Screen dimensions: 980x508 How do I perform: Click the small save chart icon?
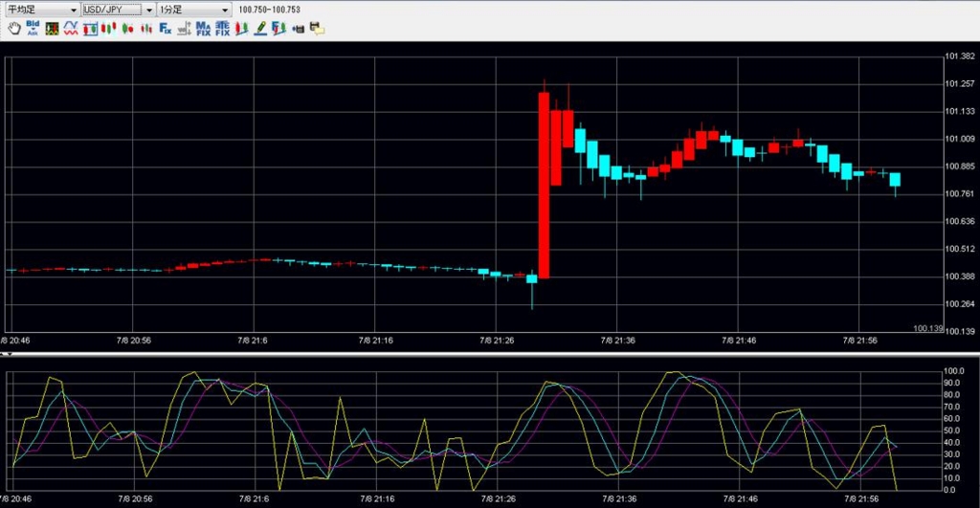299,29
